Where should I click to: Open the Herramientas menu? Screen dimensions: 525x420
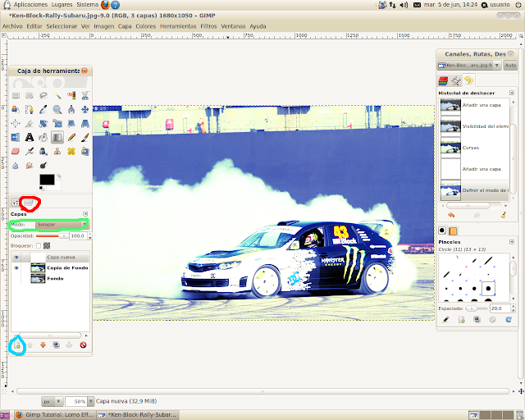[178, 26]
